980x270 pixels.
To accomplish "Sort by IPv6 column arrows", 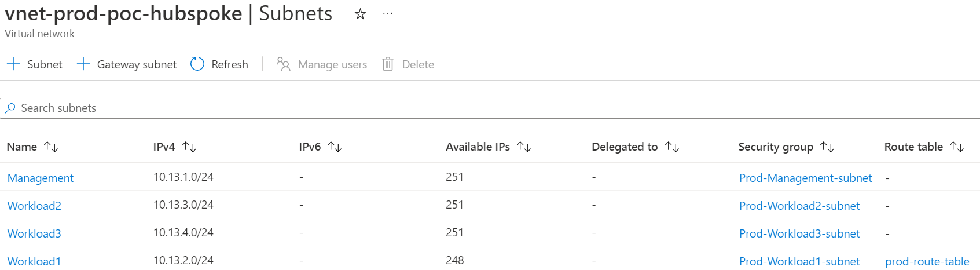I will [x=335, y=147].
